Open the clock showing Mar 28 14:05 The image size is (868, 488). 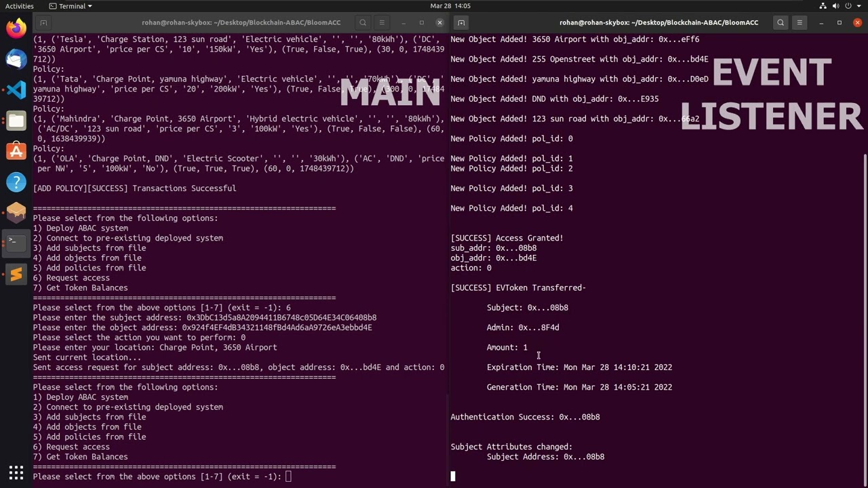450,6
